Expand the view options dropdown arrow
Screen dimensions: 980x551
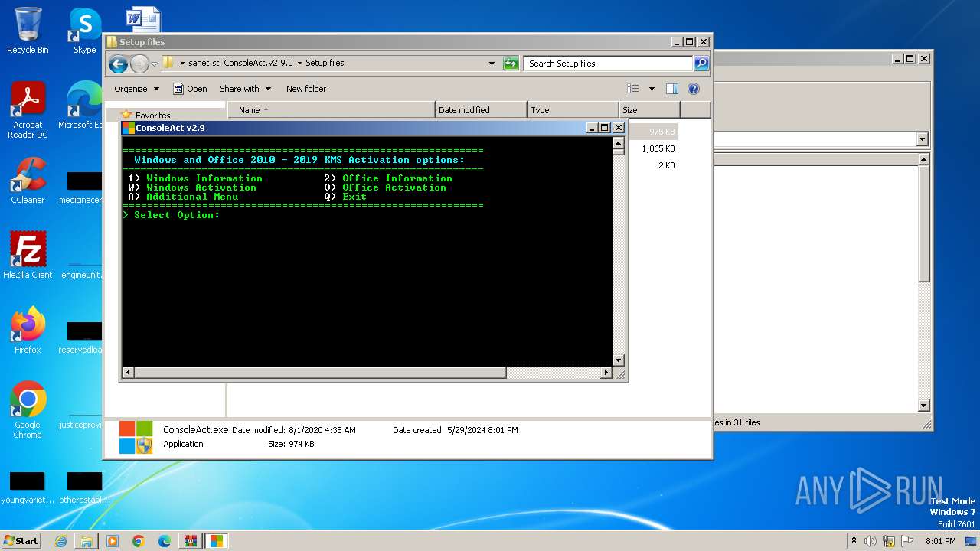(652, 89)
